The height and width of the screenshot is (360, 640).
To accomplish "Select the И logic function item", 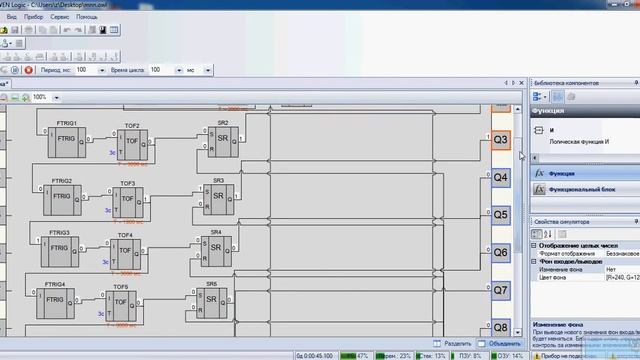I will [x=585, y=136].
